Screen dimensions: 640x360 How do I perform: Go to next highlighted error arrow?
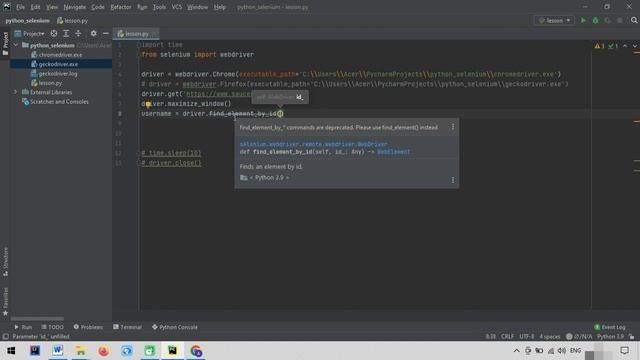point(634,46)
